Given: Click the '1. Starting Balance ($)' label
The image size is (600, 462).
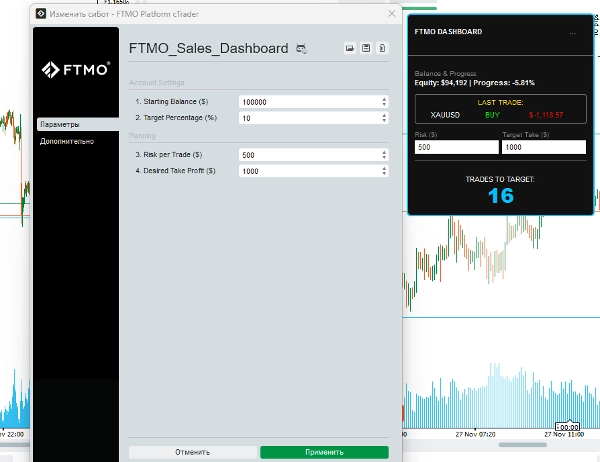Looking at the screenshot, I should 172,101.
